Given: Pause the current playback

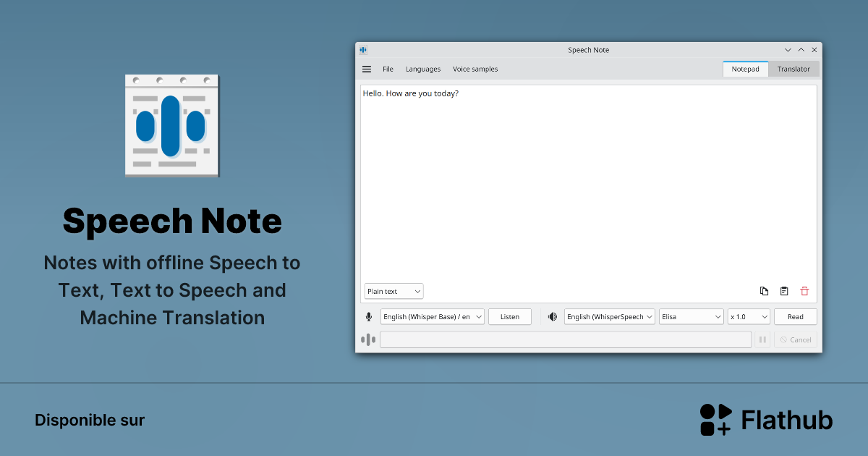Looking at the screenshot, I should tap(762, 339).
